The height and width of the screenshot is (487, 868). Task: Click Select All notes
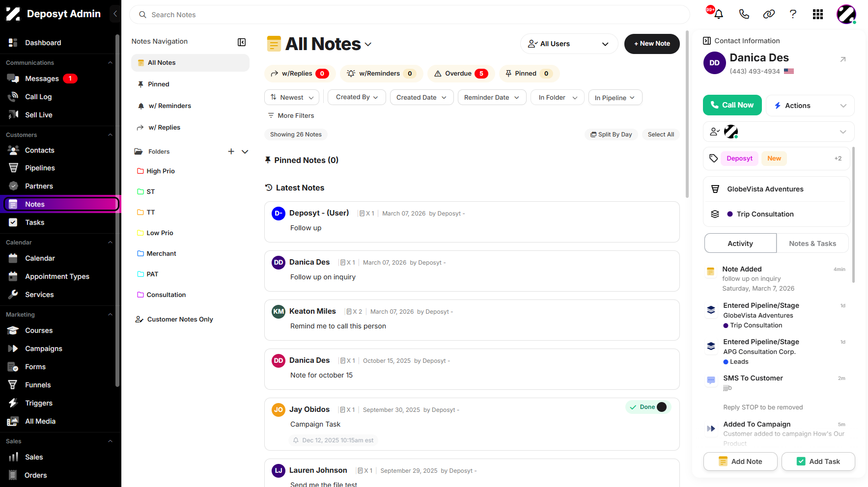[661, 135]
